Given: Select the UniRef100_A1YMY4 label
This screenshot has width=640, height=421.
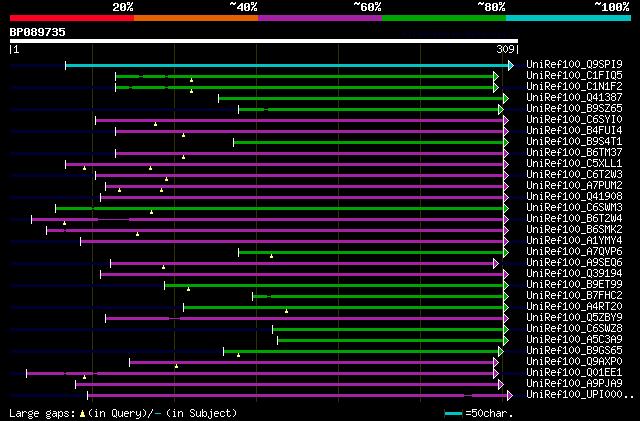Looking at the screenshot, I should (x=574, y=241).
